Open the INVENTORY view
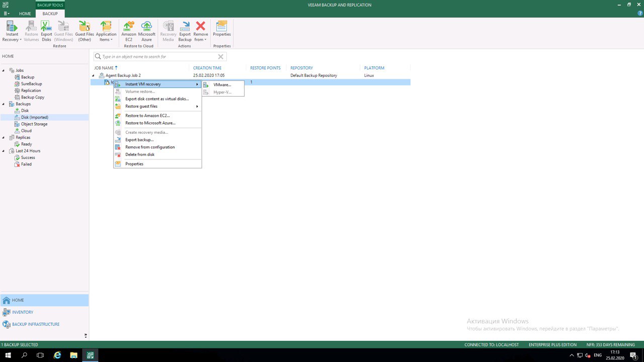 tap(44, 312)
